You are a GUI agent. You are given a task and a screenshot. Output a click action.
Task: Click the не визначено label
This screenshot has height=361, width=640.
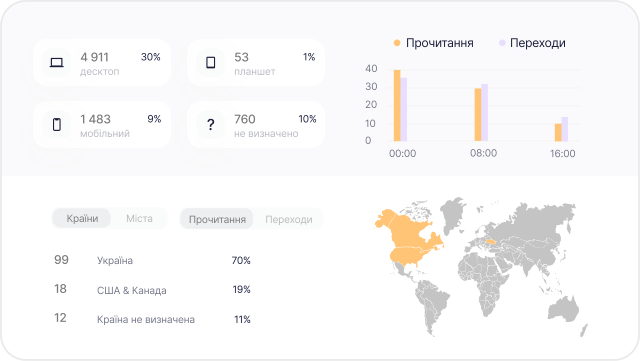(x=266, y=134)
